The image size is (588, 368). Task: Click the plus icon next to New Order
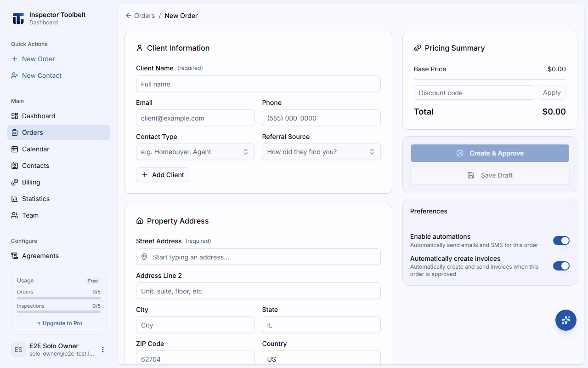[x=15, y=59]
